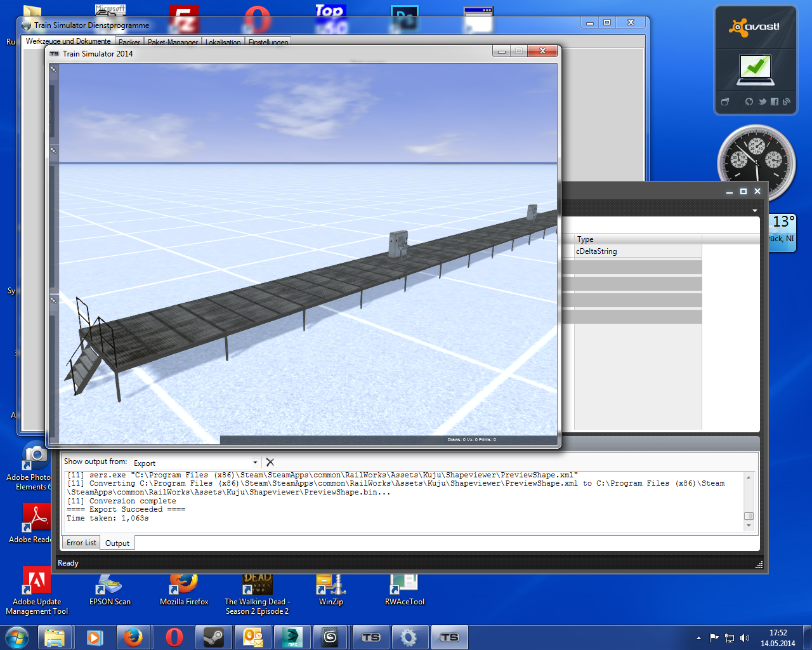Screen dimensions: 812x650
Task: Open avast Twitter link icon
Action: coord(763,102)
